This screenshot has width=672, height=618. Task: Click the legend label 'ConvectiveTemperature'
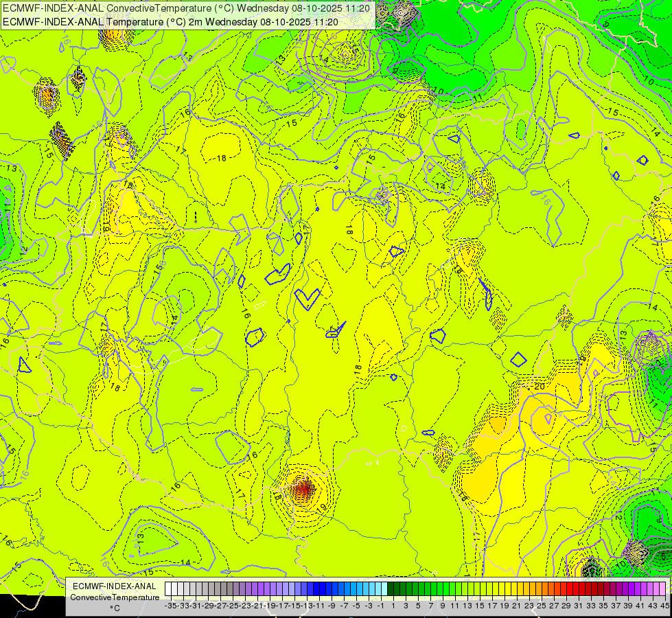pos(115,597)
